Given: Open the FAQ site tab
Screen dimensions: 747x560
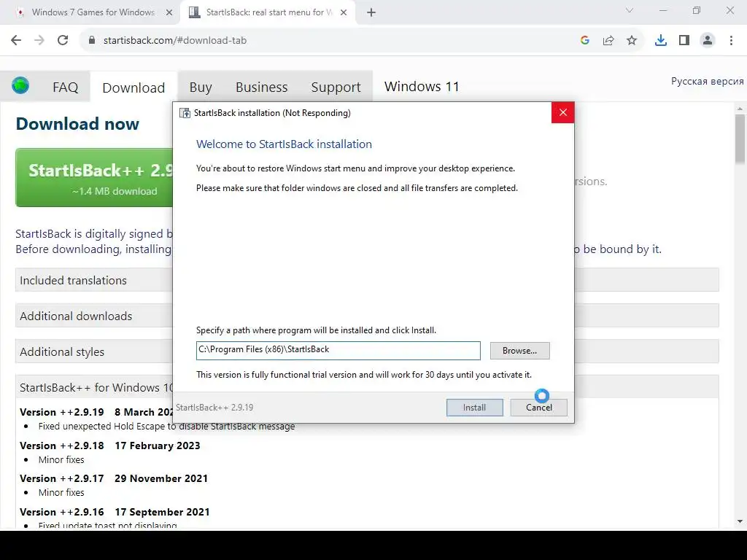Looking at the screenshot, I should tap(65, 87).
